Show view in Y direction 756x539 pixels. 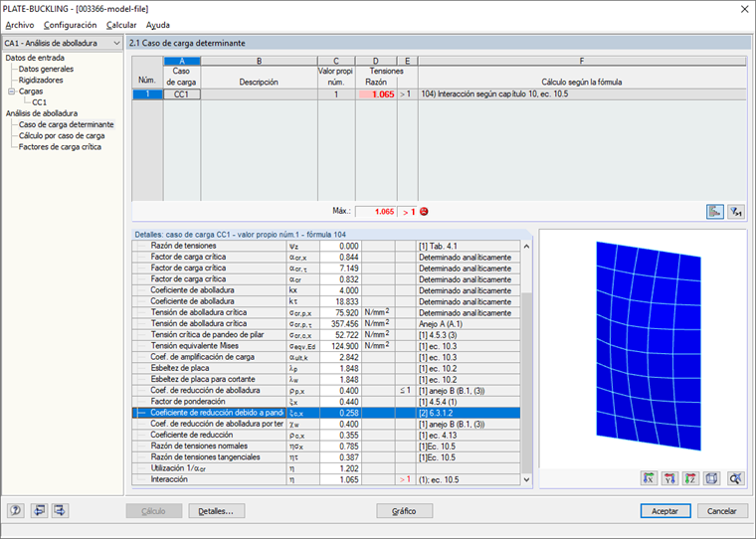click(x=669, y=478)
